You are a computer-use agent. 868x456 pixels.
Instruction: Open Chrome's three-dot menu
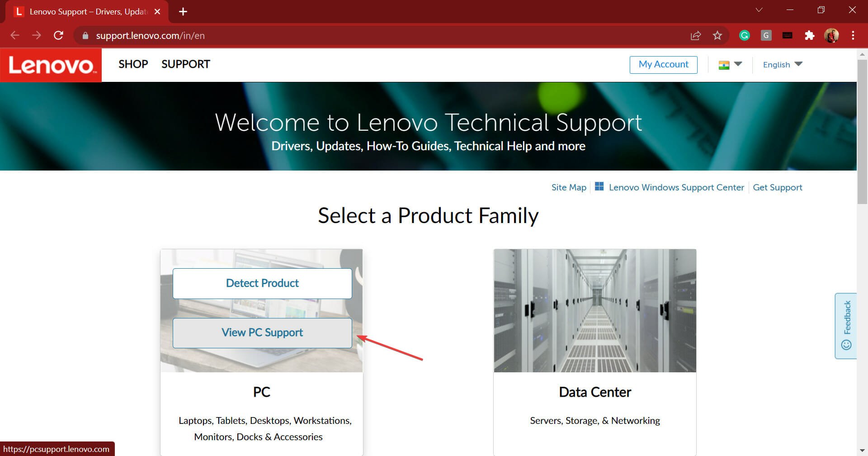[x=853, y=35]
